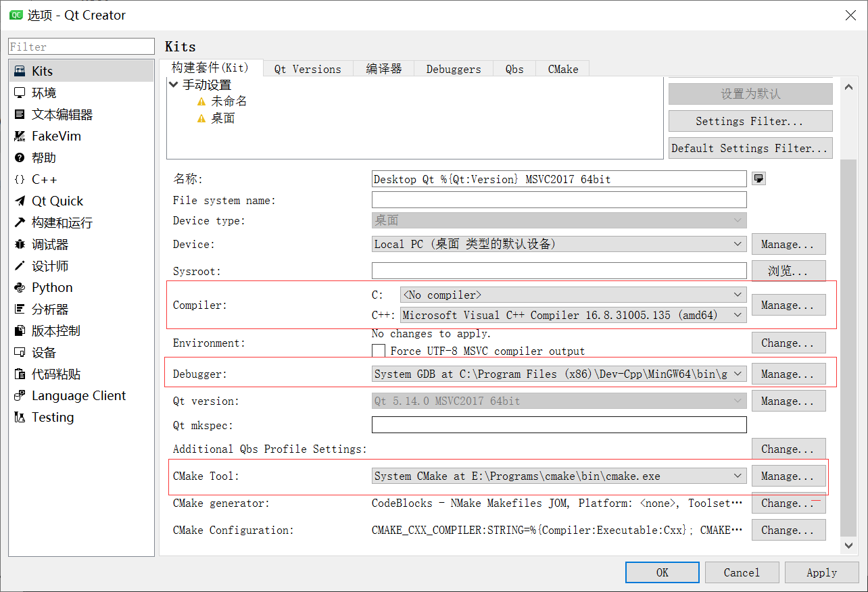868x592 pixels.
Task: Switch to the CMake tab
Action: click(562, 68)
